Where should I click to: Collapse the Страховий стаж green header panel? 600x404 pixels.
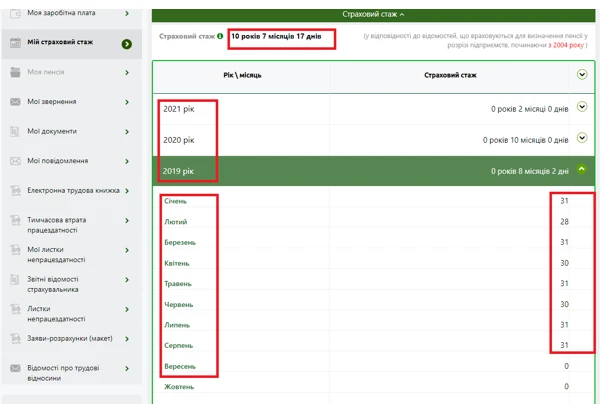(374, 15)
